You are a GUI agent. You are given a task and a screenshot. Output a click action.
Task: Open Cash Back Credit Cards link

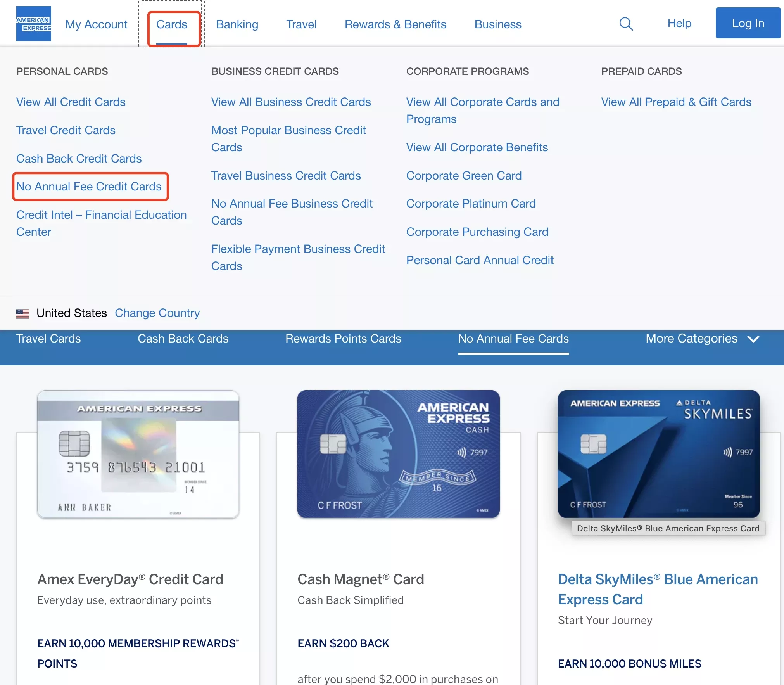pos(79,158)
